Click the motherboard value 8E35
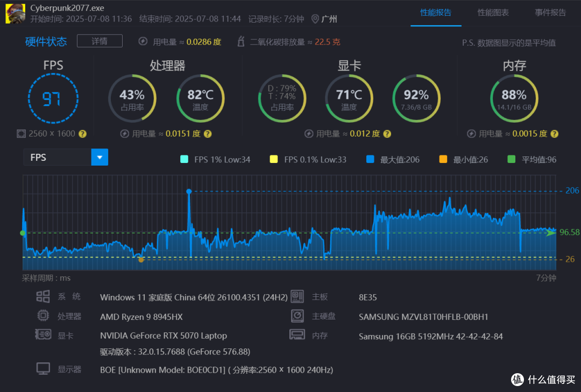This screenshot has height=392, width=581. (x=367, y=297)
